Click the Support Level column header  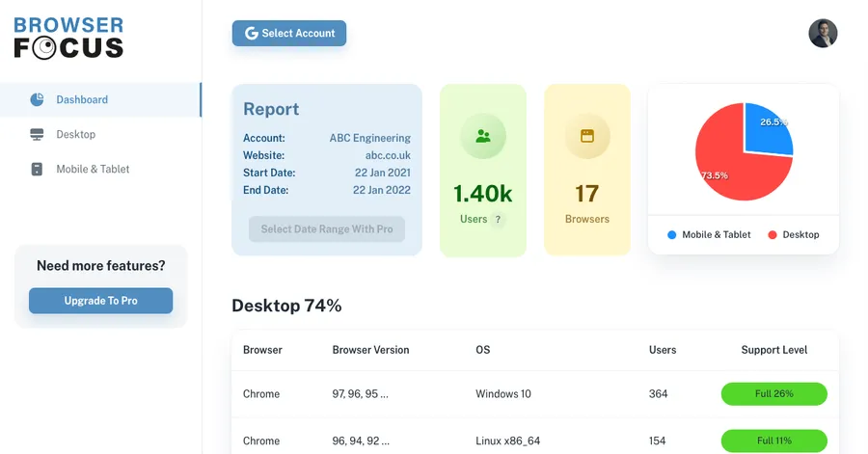tap(773, 350)
